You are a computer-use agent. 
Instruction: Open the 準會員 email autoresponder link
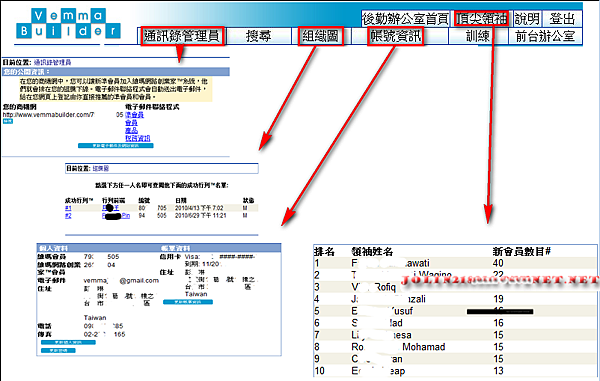135,115
